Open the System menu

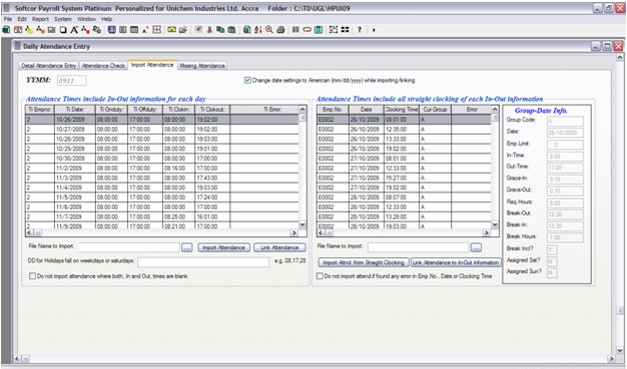(63, 19)
